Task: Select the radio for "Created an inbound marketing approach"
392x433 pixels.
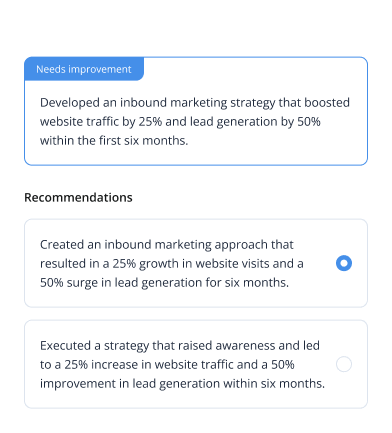Action: pos(344,263)
